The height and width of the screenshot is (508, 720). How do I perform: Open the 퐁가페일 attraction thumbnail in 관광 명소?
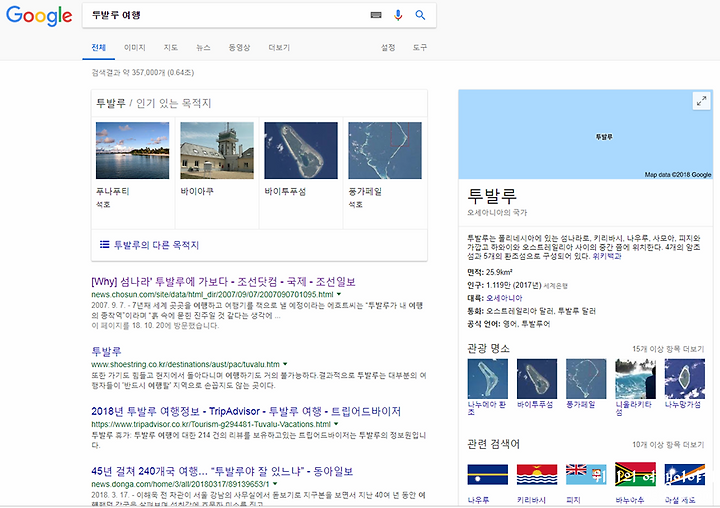pyautogui.click(x=586, y=379)
